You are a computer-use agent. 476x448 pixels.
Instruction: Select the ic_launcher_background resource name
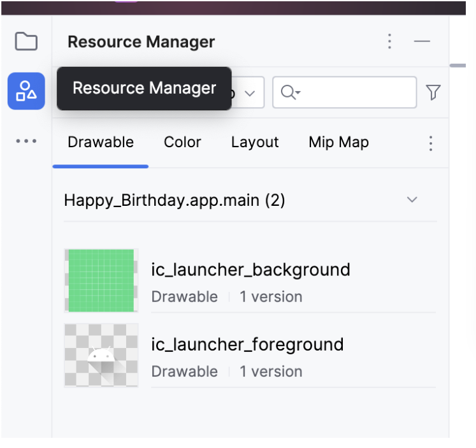click(251, 270)
